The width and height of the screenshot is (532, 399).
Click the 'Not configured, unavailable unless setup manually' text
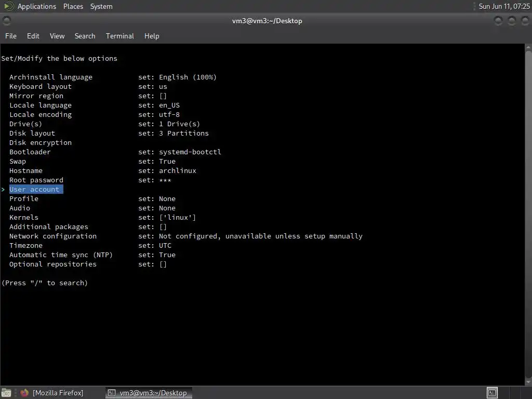[261, 236]
